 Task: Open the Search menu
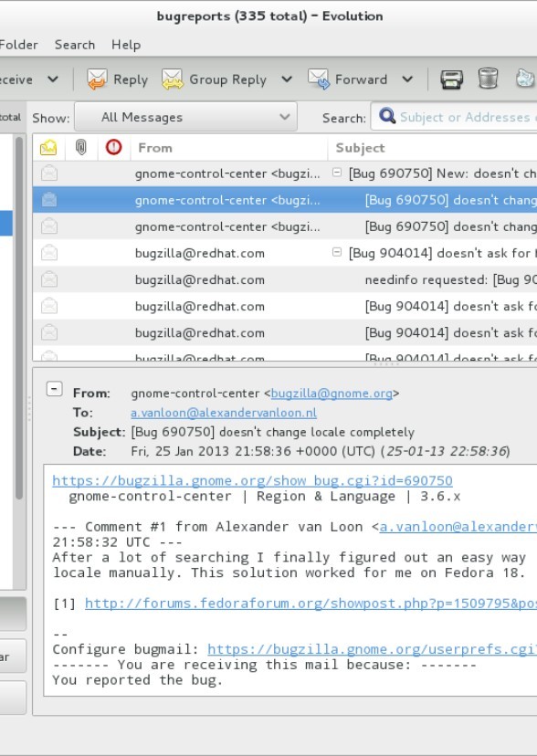[x=75, y=45]
